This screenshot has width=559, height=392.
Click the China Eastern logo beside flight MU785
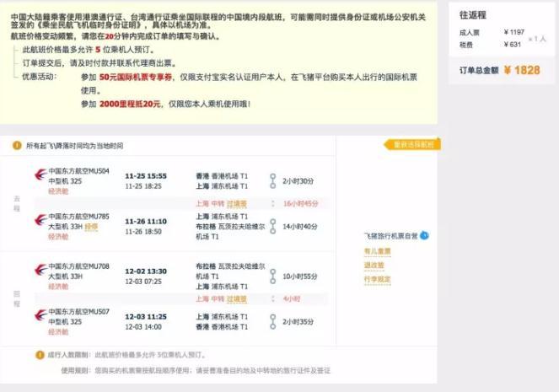coord(40,219)
